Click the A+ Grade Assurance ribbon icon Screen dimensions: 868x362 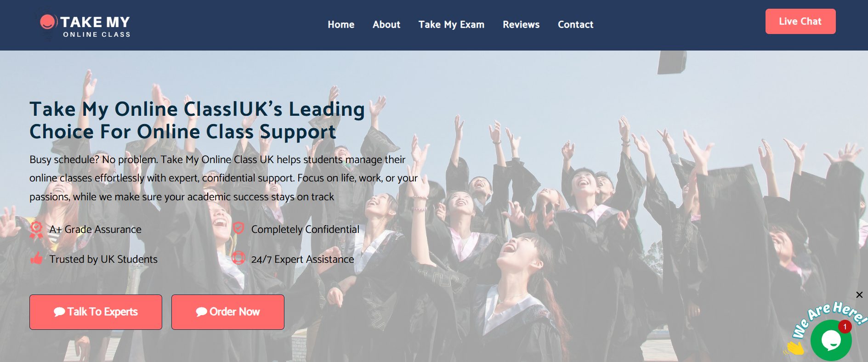(36, 229)
